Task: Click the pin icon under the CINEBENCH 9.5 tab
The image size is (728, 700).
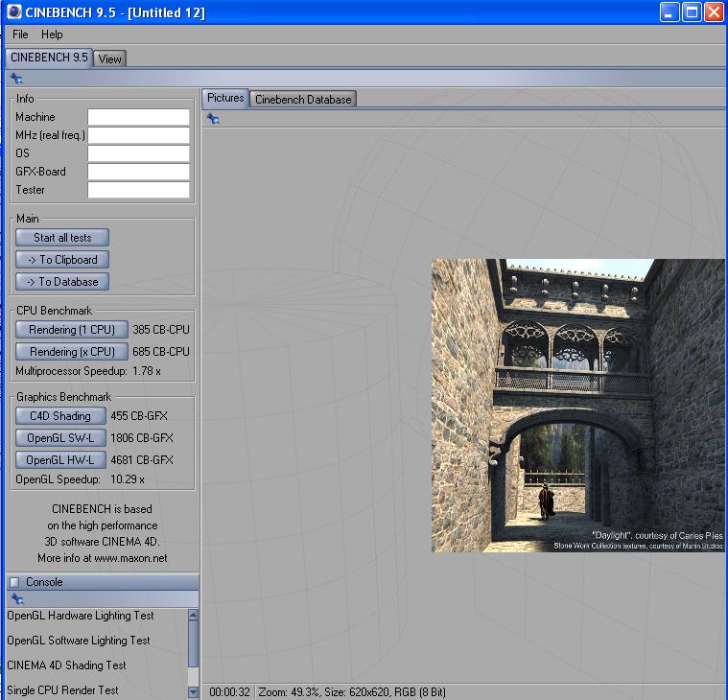Action: pos(16,79)
